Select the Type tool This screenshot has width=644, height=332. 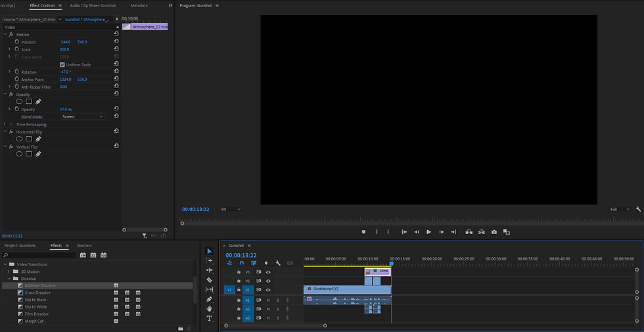pyautogui.click(x=210, y=318)
